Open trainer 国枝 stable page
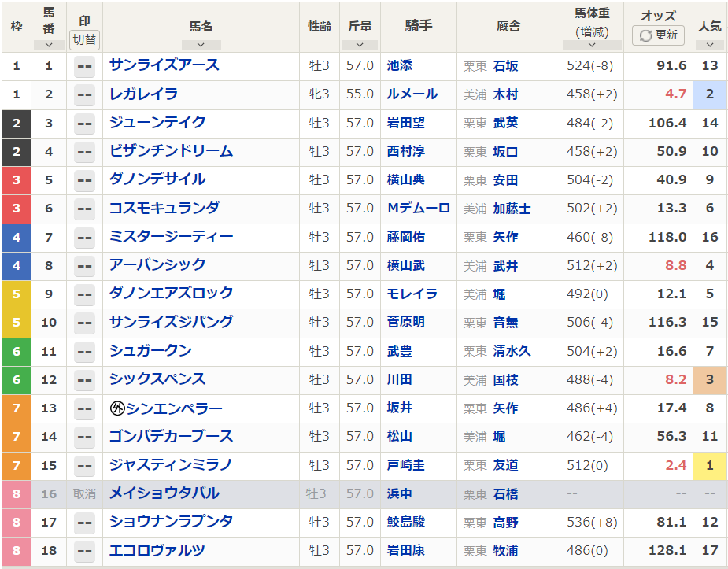 505,380
